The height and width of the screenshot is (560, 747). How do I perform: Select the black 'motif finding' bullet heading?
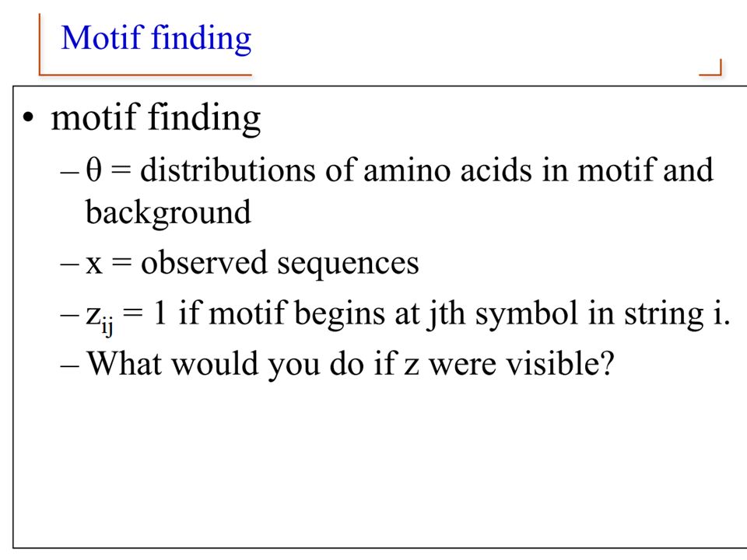click(x=156, y=117)
